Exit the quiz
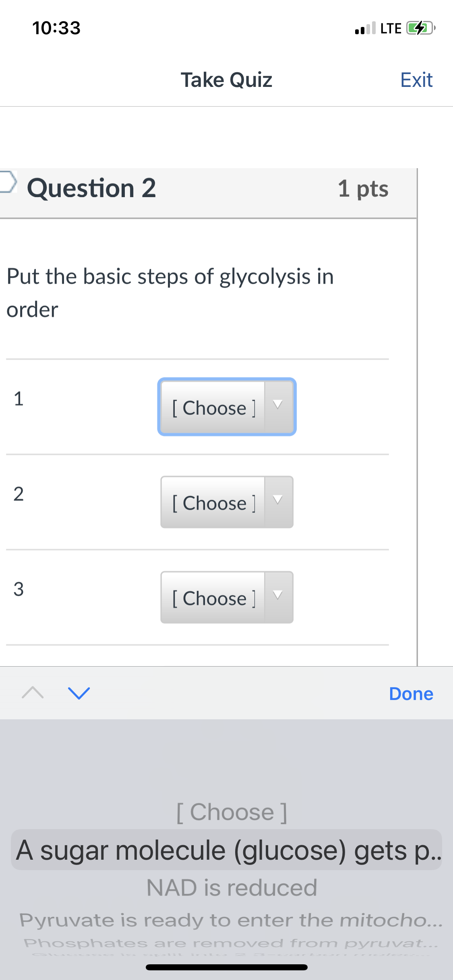The image size is (453, 980). click(x=416, y=80)
